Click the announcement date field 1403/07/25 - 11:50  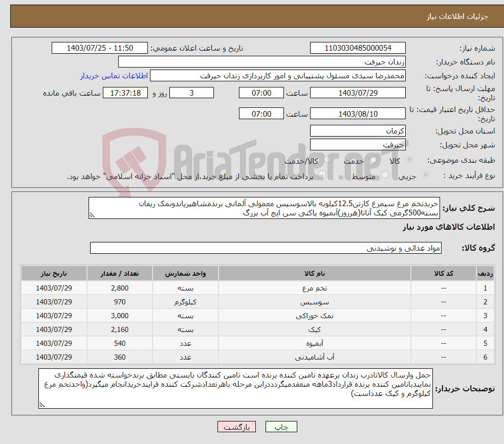[x=100, y=48]
